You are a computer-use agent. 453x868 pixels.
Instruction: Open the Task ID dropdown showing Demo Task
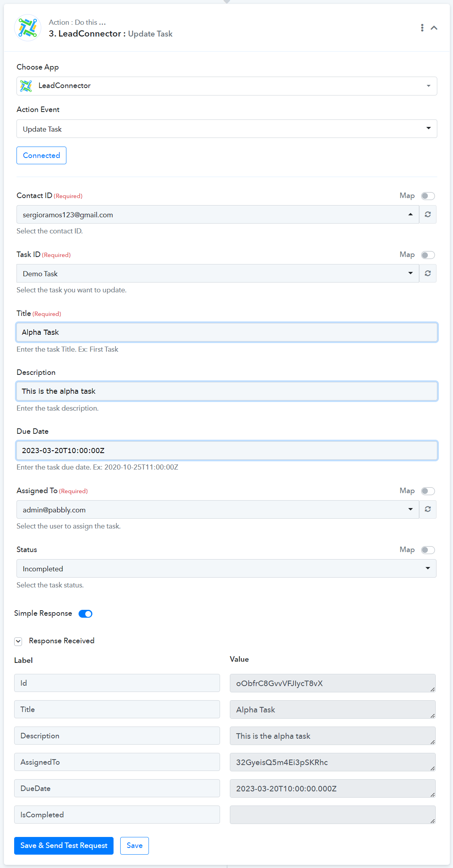[218, 273]
